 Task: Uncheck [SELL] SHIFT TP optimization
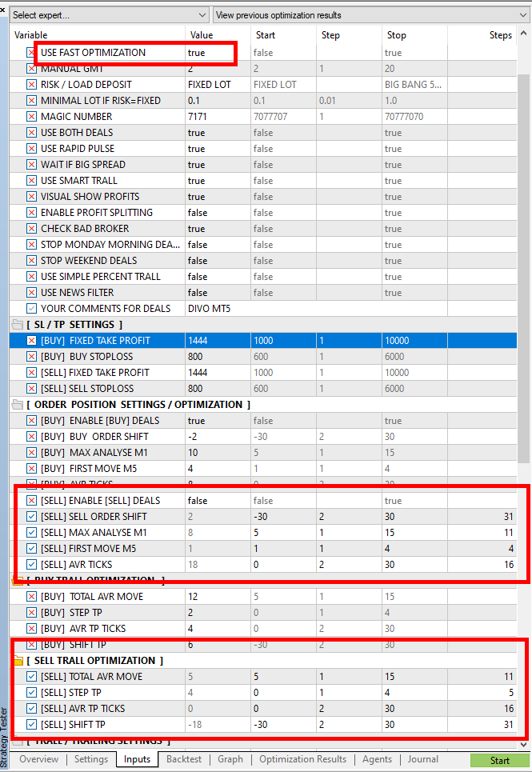point(31,724)
